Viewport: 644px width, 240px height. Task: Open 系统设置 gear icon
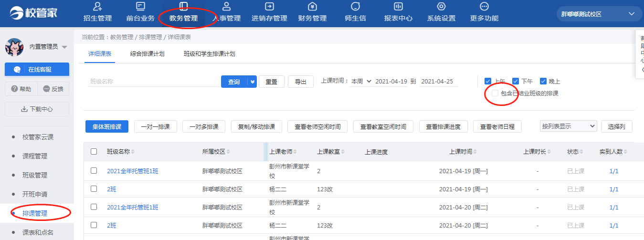[441, 7]
